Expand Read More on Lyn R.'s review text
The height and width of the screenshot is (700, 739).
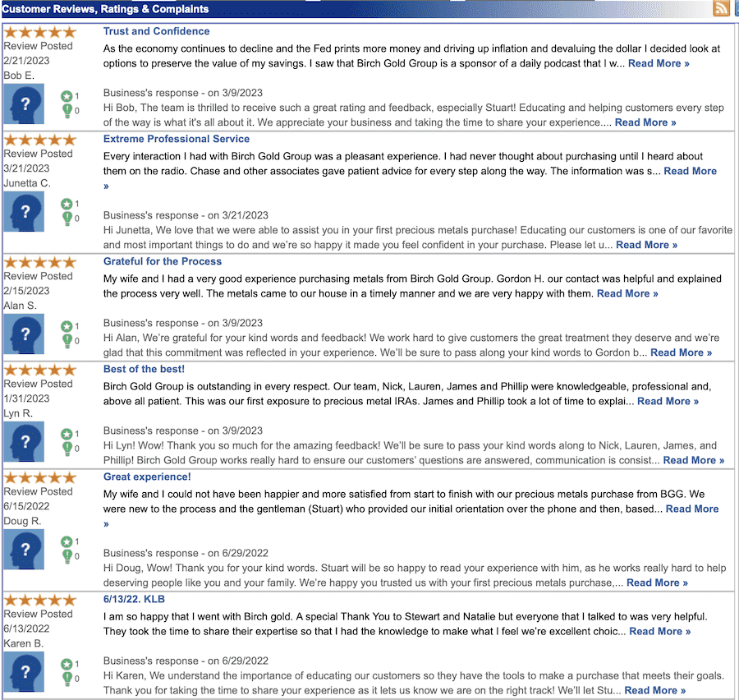[668, 401]
